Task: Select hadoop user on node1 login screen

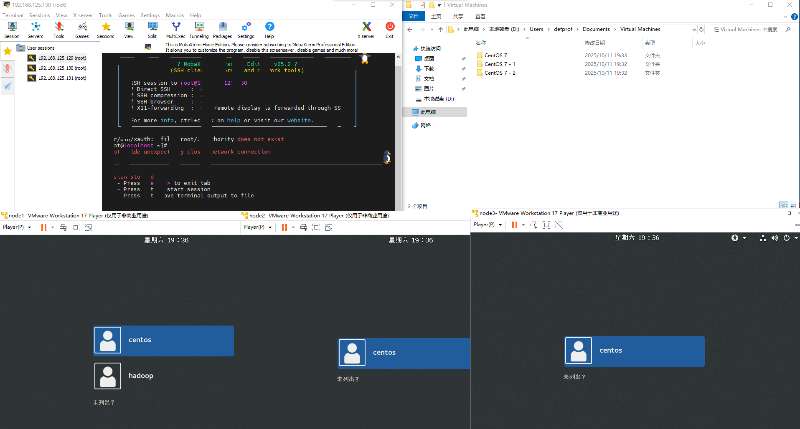Action: [164, 375]
